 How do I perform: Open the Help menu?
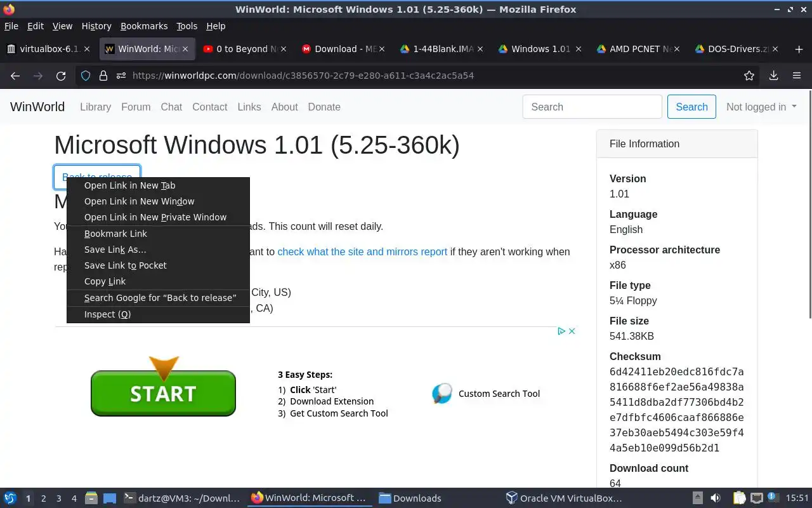(216, 26)
